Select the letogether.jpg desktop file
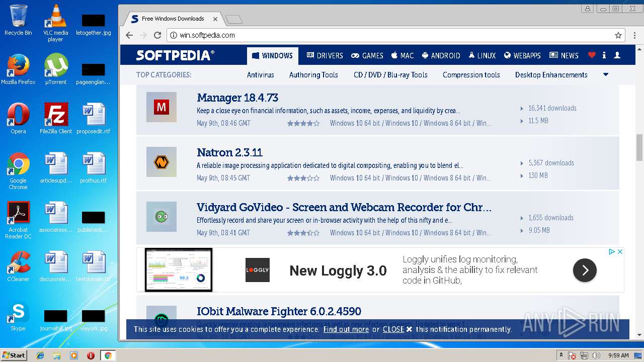Screen dimensions: 644x362 (93, 24)
